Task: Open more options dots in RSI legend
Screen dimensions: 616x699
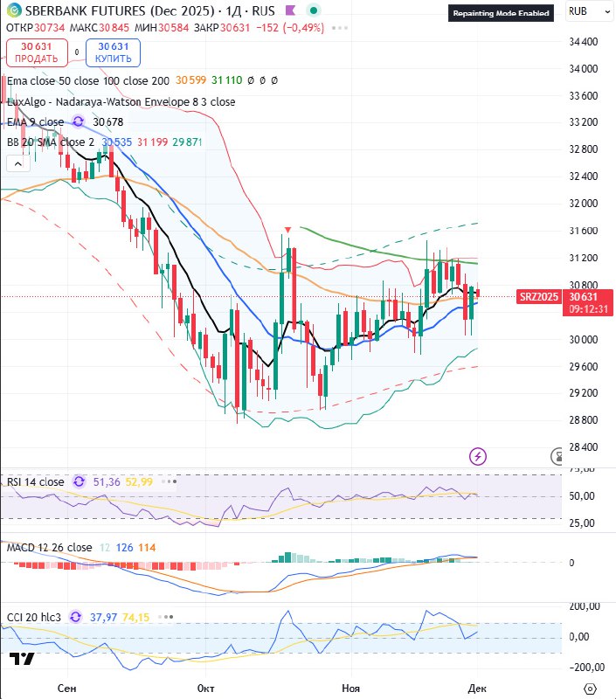Action: click(171, 481)
